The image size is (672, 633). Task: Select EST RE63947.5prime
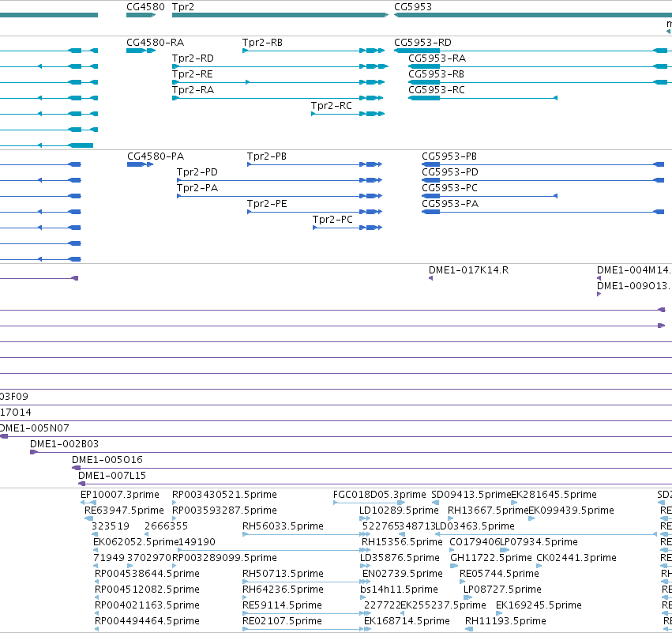click(x=124, y=511)
